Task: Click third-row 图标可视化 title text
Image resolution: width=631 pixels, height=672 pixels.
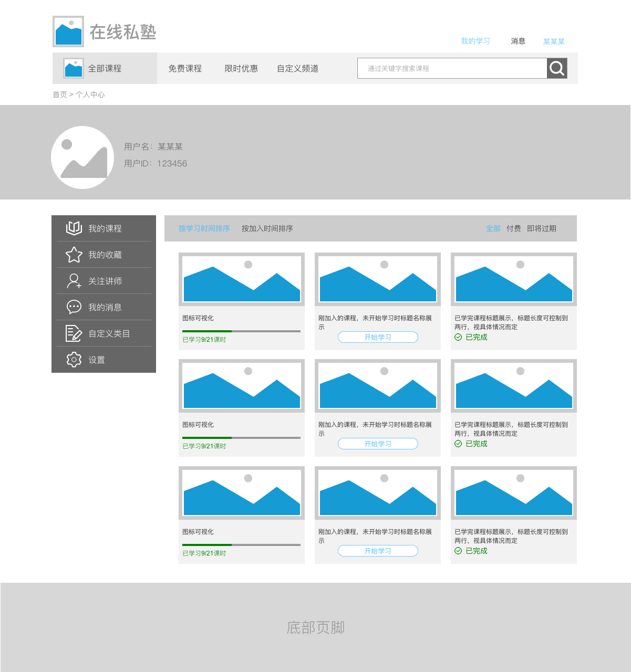Action: (x=198, y=532)
